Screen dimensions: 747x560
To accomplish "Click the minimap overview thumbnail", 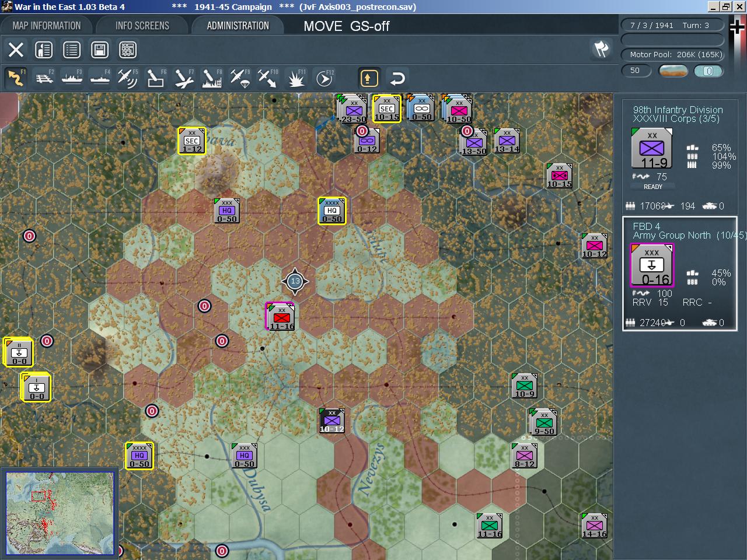I will [60, 513].
